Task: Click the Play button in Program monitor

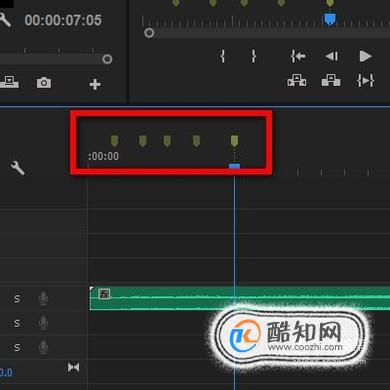Action: (365, 56)
